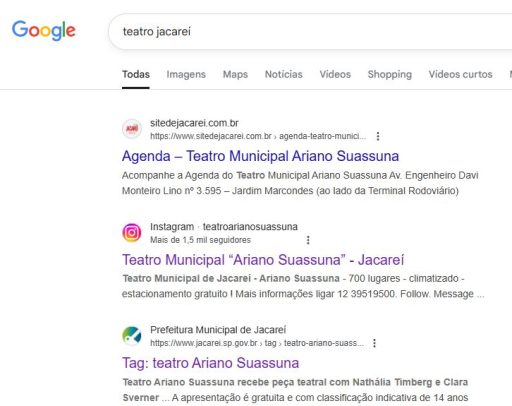Open the three-dot menu beside jacarei.sp.gov.br result
The image size is (512, 406).
(374, 343)
